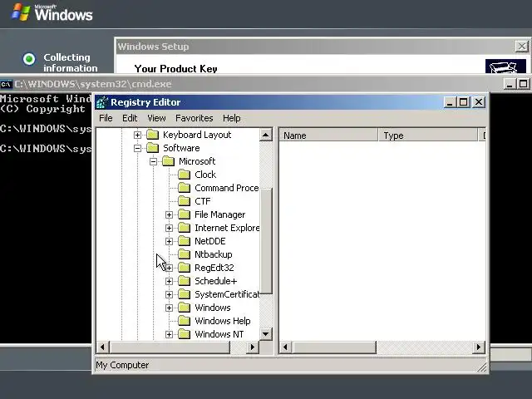Expand the Keyboard Layout key
Screen dimensions: 532x399
(137, 135)
